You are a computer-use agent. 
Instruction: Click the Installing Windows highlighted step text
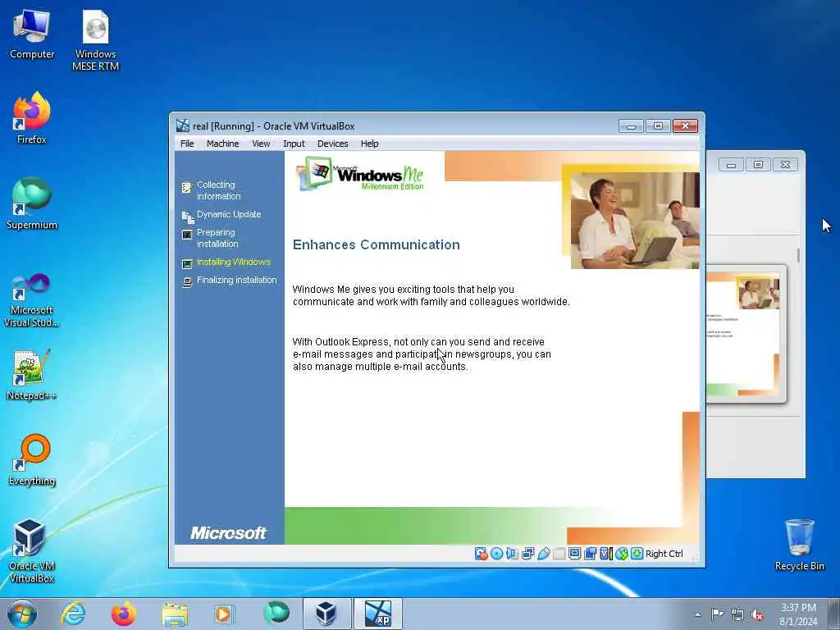[x=234, y=262]
